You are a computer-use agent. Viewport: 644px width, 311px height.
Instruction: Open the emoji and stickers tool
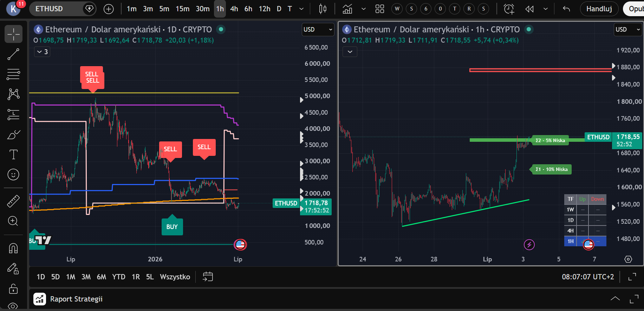(x=13, y=174)
